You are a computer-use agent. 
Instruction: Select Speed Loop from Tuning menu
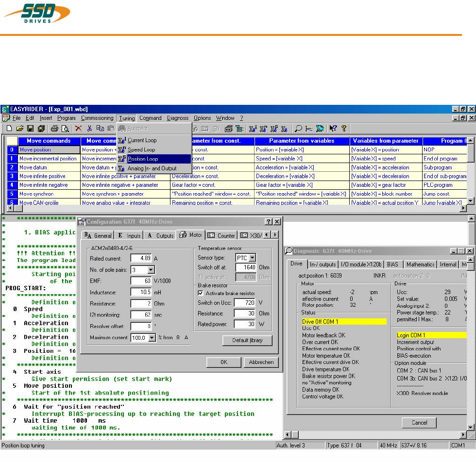154,149
